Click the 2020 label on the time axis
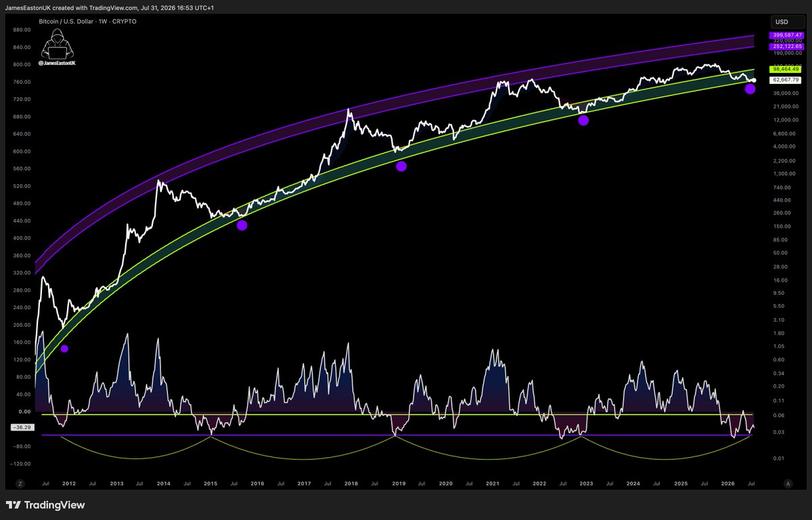Image resolution: width=812 pixels, height=520 pixels. click(445, 484)
